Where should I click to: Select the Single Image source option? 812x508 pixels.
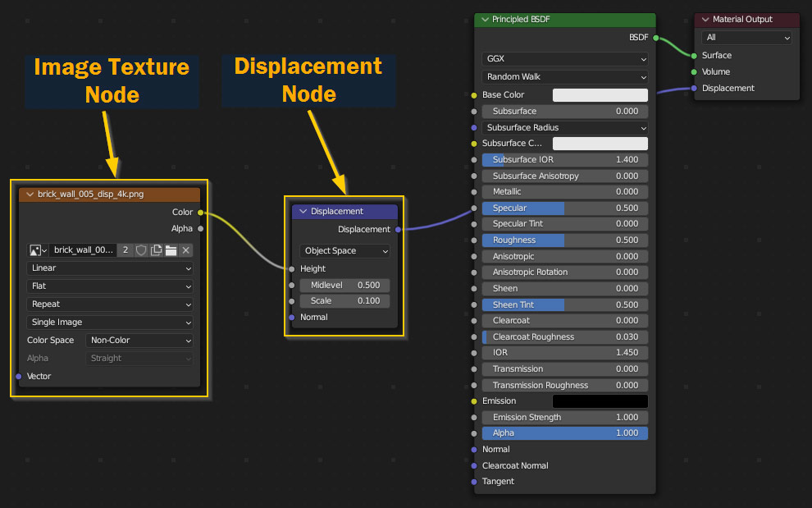110,322
